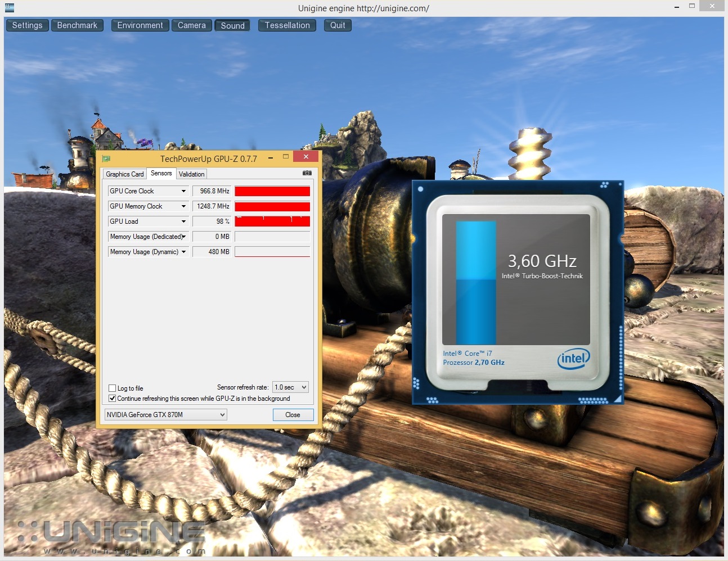Maximize the GPU-Z window
728x561 pixels.
(x=286, y=157)
